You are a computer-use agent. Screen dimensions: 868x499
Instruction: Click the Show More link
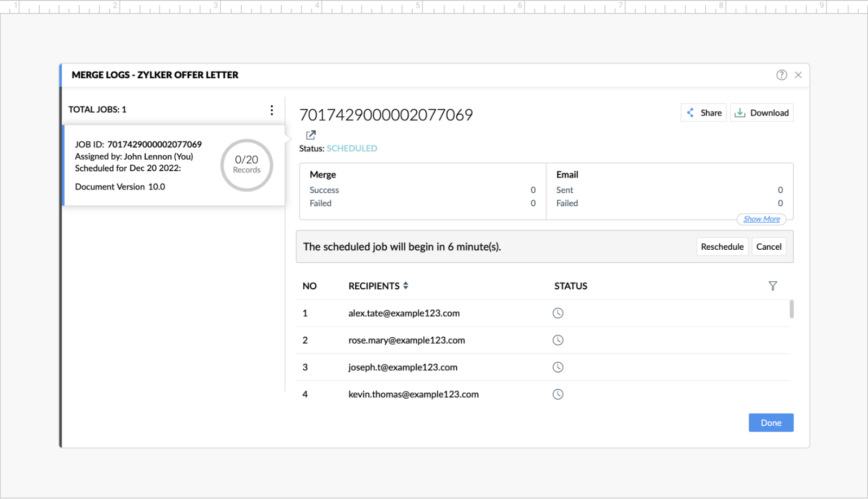[762, 219]
